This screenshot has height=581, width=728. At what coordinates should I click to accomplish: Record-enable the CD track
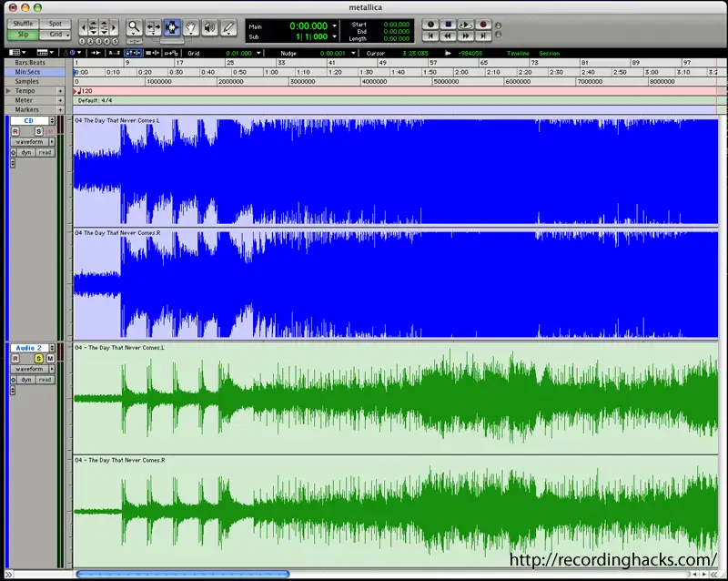pos(15,131)
